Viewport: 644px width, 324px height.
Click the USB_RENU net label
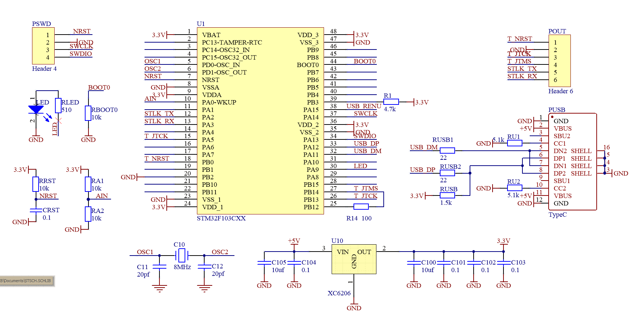364,106
